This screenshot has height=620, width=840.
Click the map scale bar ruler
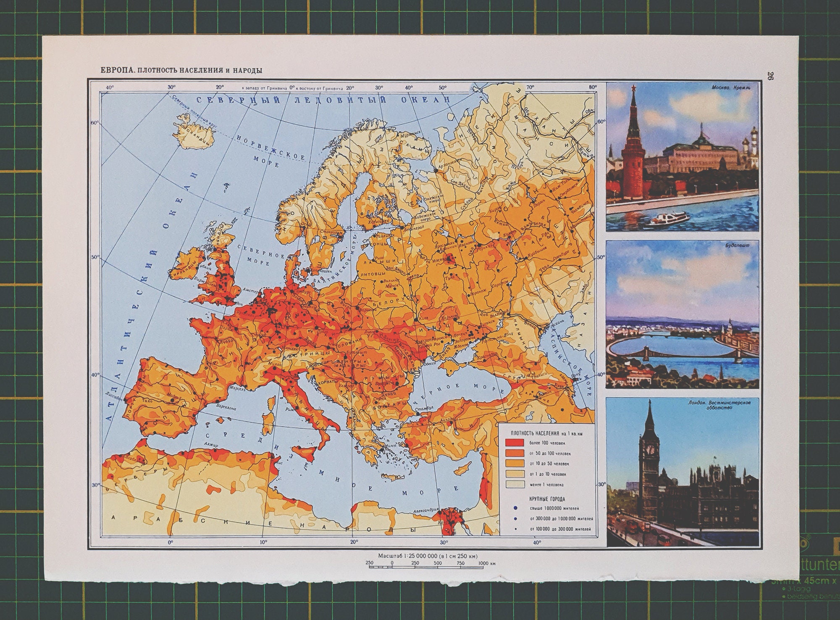(x=426, y=567)
